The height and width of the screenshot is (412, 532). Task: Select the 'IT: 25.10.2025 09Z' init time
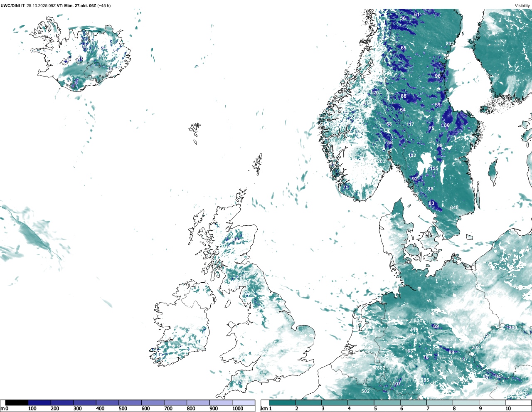38,5
